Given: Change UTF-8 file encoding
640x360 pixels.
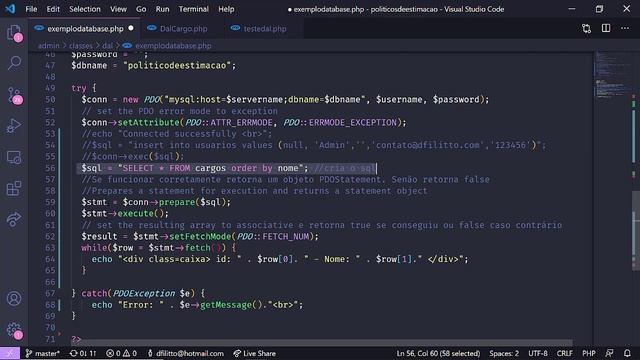Looking at the screenshot, I should tap(538, 353).
